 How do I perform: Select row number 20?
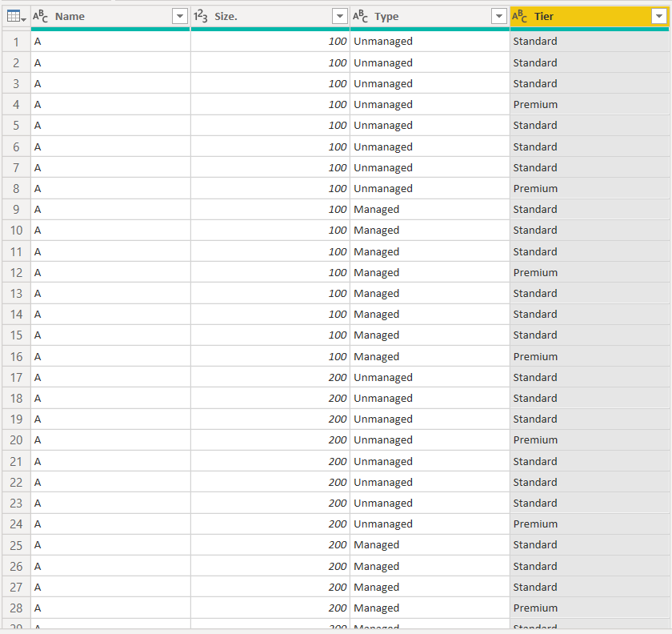(x=16, y=440)
